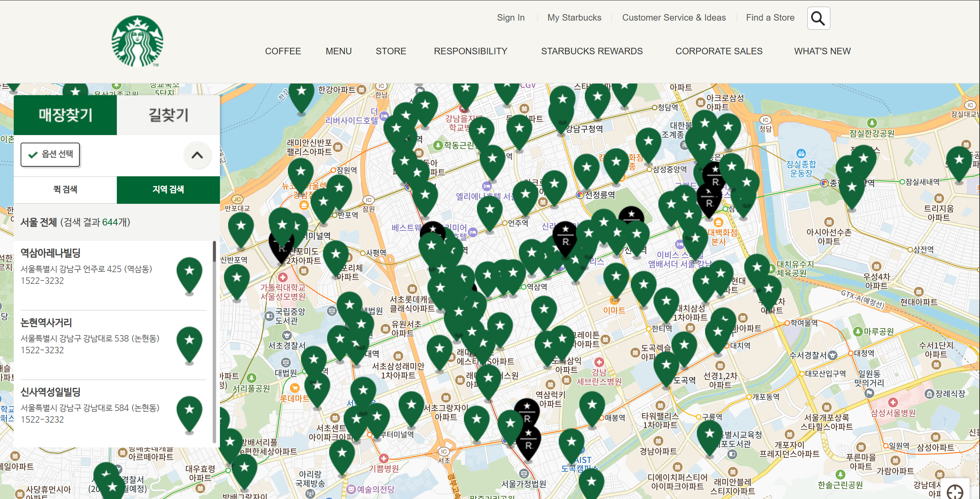Go to My Starbucks

click(575, 18)
